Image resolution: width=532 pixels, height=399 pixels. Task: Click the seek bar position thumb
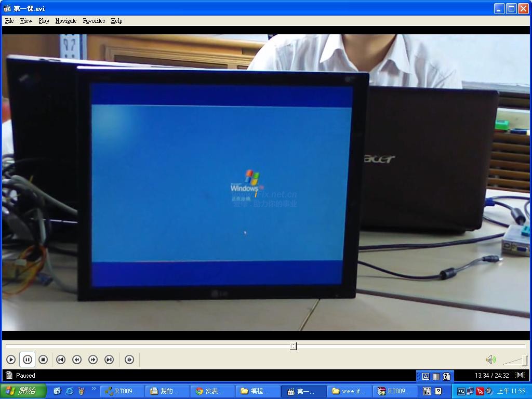click(293, 346)
